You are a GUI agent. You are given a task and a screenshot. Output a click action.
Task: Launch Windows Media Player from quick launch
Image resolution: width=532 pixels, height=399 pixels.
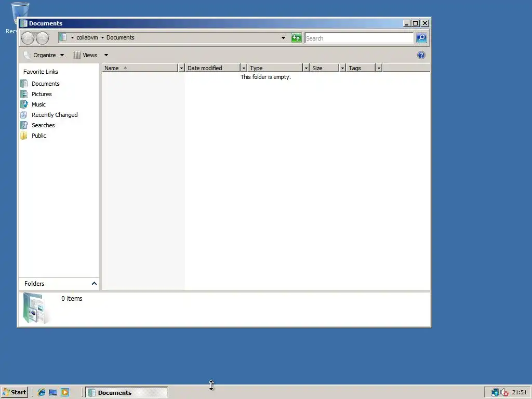click(65, 393)
